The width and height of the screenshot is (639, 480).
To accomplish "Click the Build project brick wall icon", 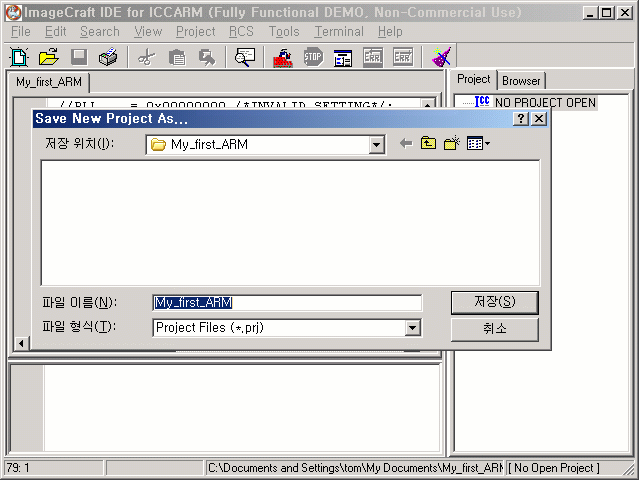I will pos(283,57).
